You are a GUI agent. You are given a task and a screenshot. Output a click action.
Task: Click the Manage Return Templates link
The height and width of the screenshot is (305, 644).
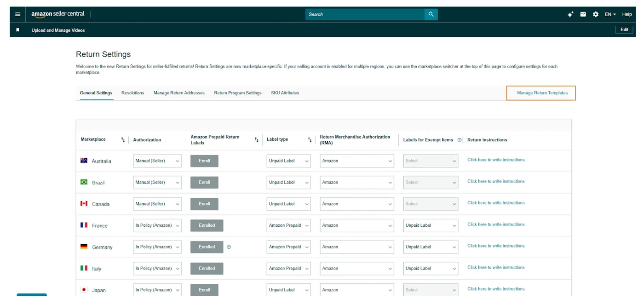pyautogui.click(x=542, y=93)
